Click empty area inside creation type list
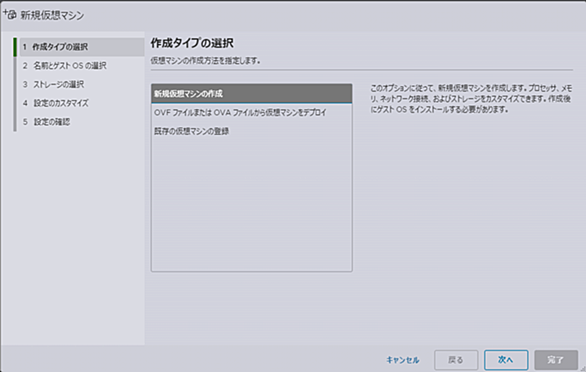The image size is (586, 372). coord(252,206)
